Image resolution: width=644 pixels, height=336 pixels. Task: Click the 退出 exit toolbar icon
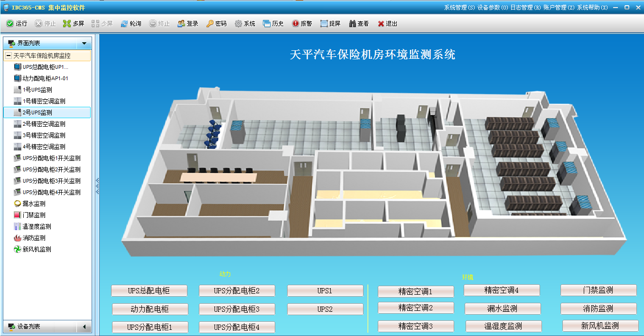381,24
